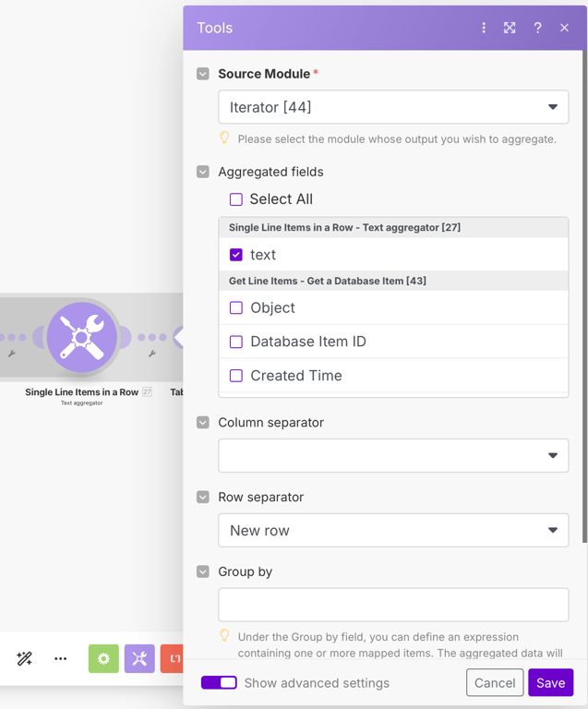Uncheck the text field checkbox

coord(236,255)
